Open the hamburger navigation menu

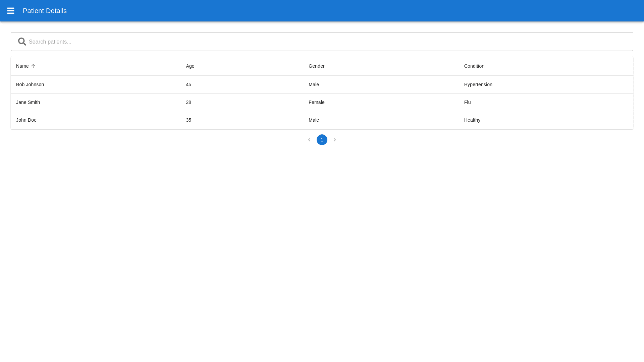(x=11, y=11)
